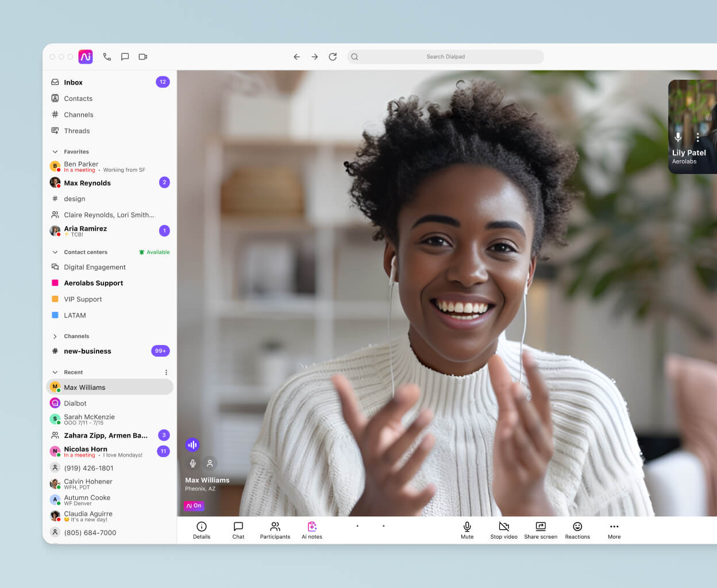The width and height of the screenshot is (717, 588).
Task: Start a video call via the camera icon
Action: 142,57
